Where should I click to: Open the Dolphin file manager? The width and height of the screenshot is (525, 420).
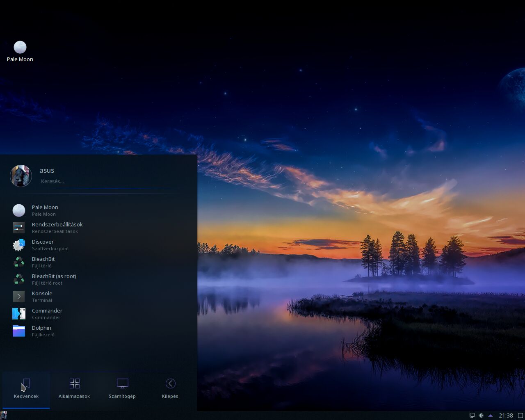[x=98, y=331]
